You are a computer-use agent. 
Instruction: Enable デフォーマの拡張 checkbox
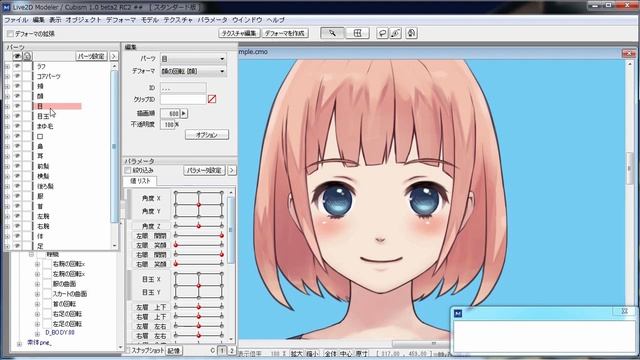coord(11,33)
